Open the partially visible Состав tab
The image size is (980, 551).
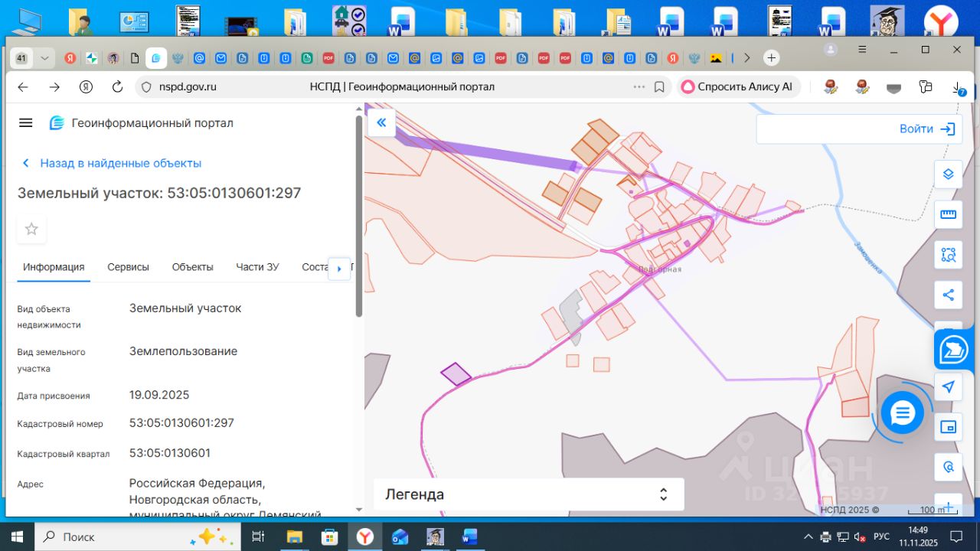[315, 267]
